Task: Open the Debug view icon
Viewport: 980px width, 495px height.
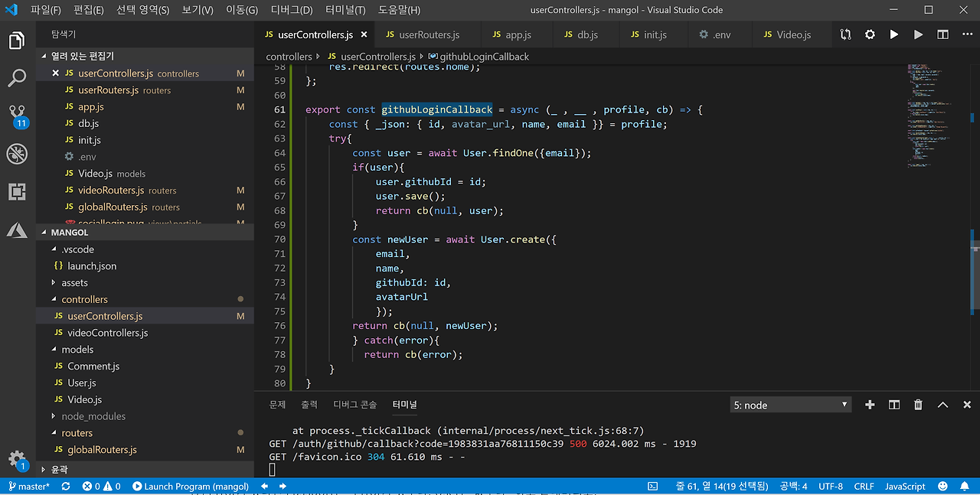Action: [17, 153]
